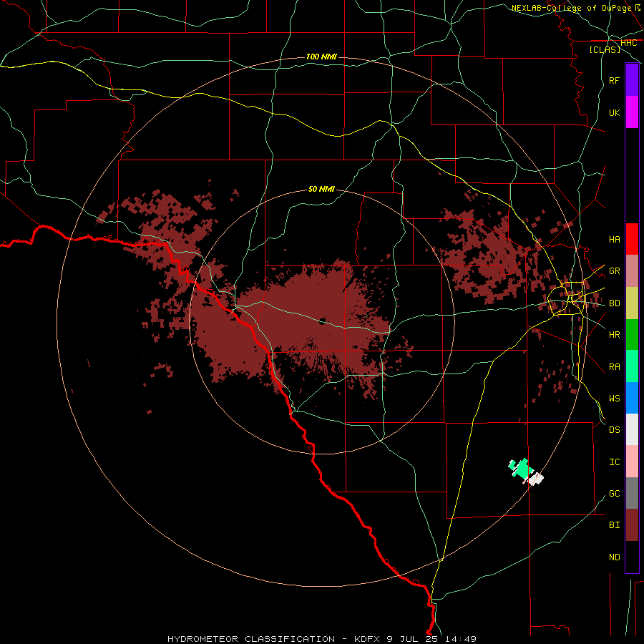The height and width of the screenshot is (644, 644).
Task: Click the BD legend label
Action: [x=615, y=303]
